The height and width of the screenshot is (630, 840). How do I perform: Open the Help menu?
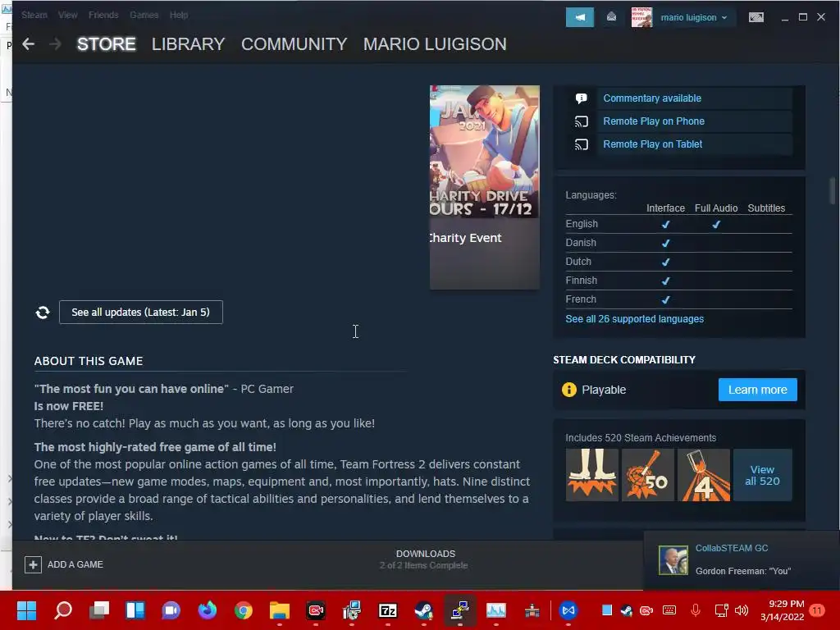(179, 15)
